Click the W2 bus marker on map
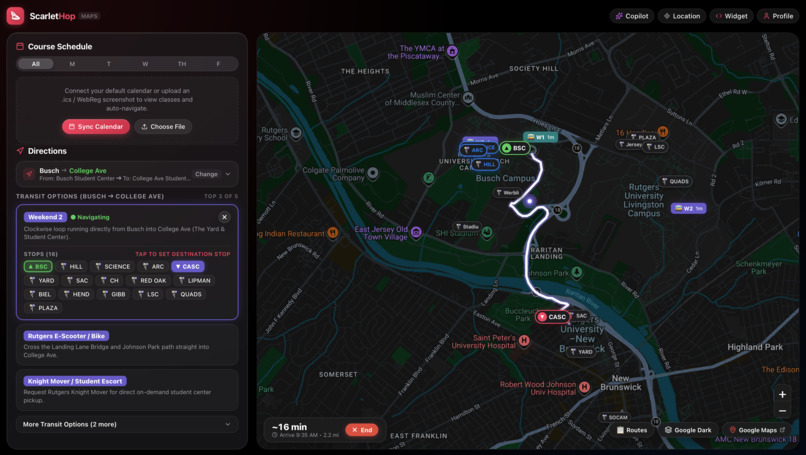The width and height of the screenshot is (806, 455). click(688, 208)
